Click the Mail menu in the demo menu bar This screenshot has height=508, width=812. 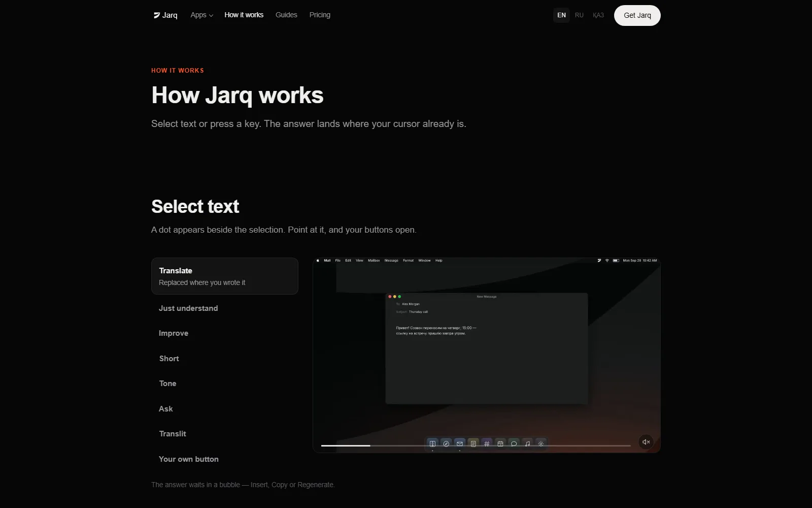click(x=327, y=261)
